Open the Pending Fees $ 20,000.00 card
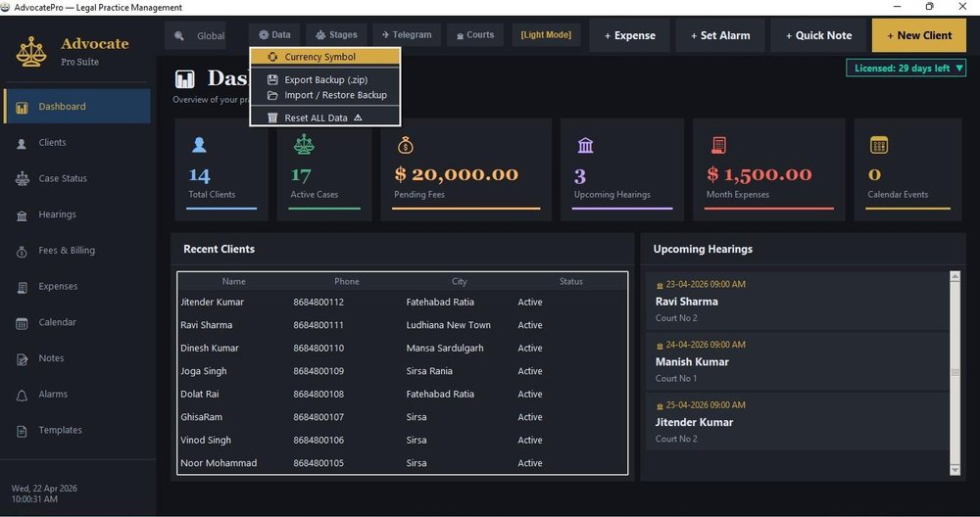Viewport: 980px width, 517px height. [x=465, y=169]
